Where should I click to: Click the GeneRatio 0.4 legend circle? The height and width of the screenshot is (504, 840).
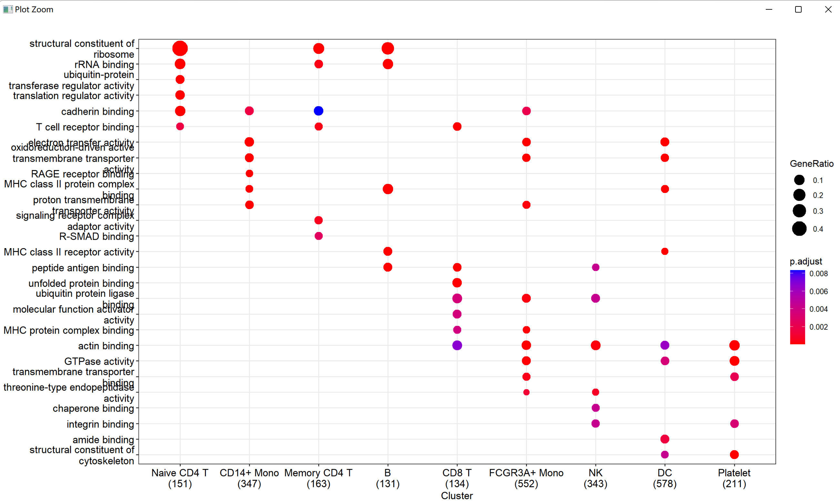(799, 228)
